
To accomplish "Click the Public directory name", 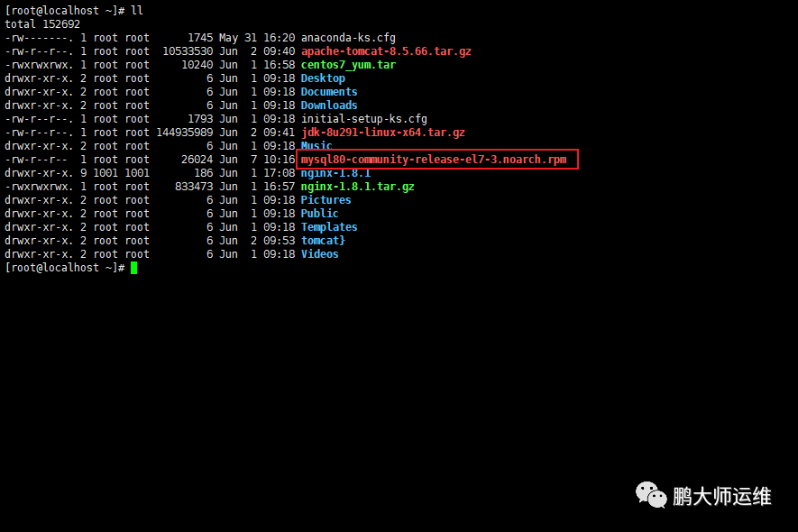I will 319,214.
